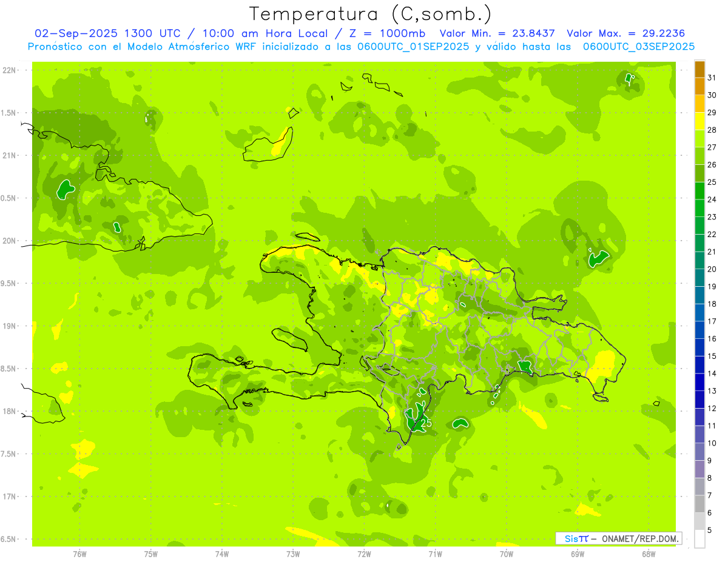Click the 27–28 yellow-green legend swatch

(x=699, y=139)
